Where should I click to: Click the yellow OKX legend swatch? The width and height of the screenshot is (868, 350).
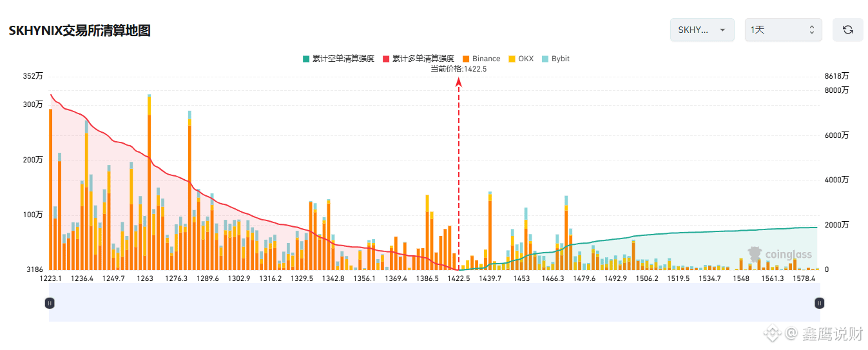click(512, 59)
